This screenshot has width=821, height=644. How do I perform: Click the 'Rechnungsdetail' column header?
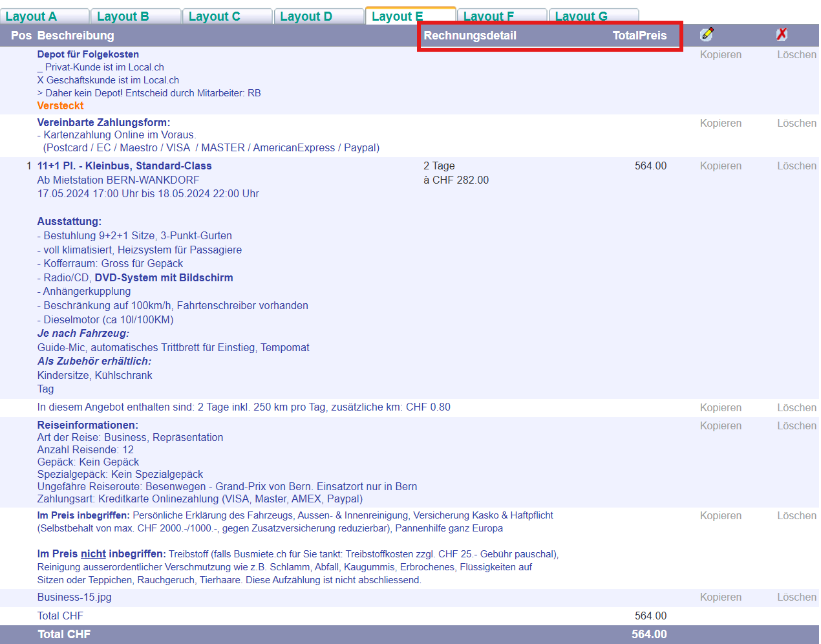click(x=470, y=36)
